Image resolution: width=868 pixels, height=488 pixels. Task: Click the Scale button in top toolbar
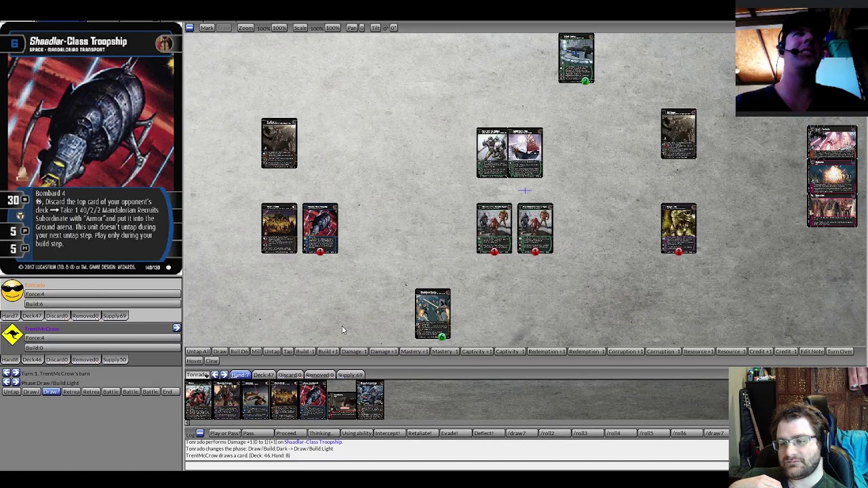(x=300, y=28)
